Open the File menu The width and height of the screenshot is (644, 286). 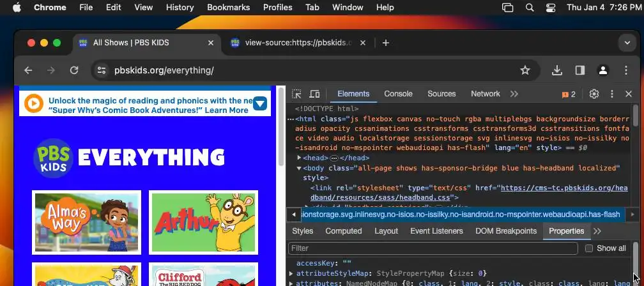coord(86,8)
